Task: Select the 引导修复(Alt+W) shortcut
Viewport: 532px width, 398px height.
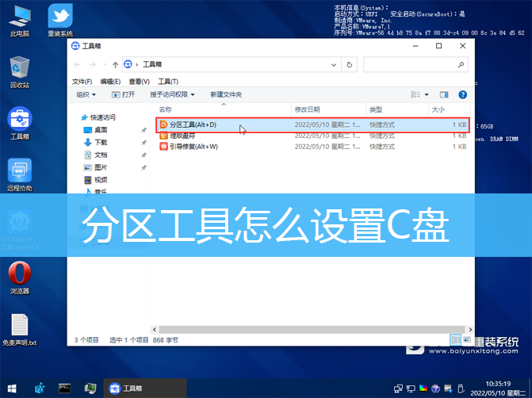Action: tap(193, 147)
